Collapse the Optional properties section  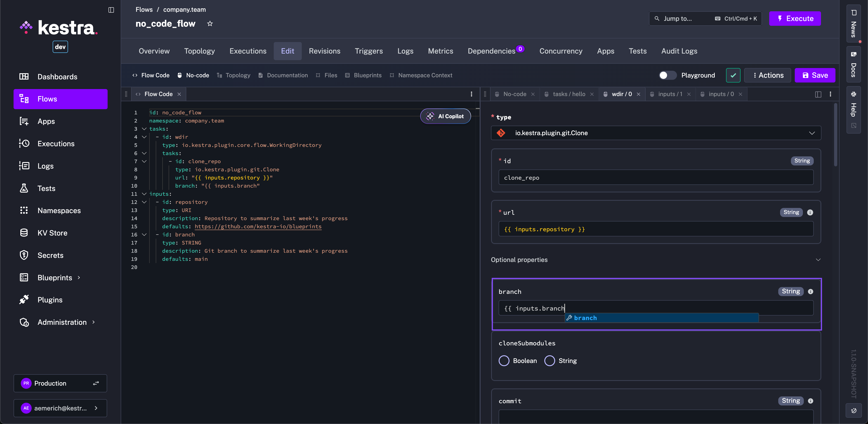tap(818, 260)
